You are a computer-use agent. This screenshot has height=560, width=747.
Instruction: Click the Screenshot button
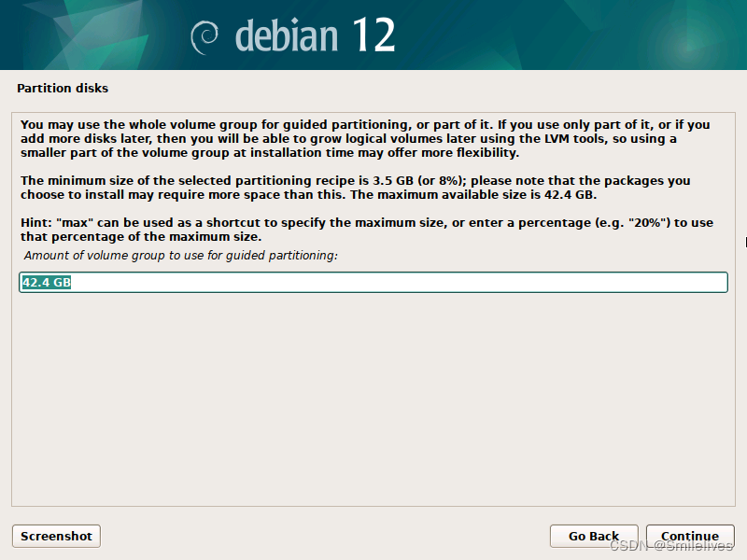coord(55,536)
